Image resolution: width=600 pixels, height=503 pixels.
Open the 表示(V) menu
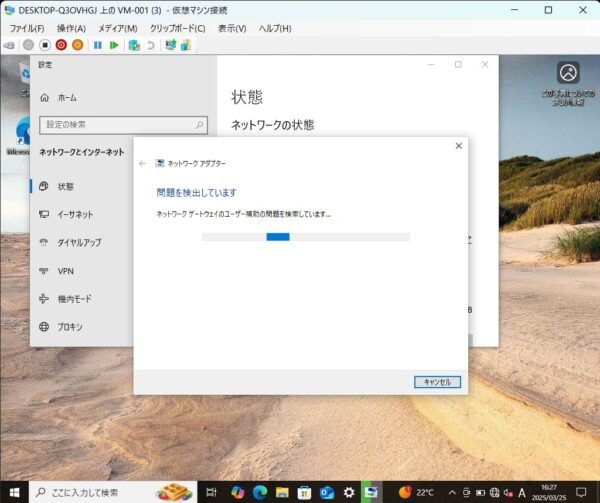coord(232,28)
